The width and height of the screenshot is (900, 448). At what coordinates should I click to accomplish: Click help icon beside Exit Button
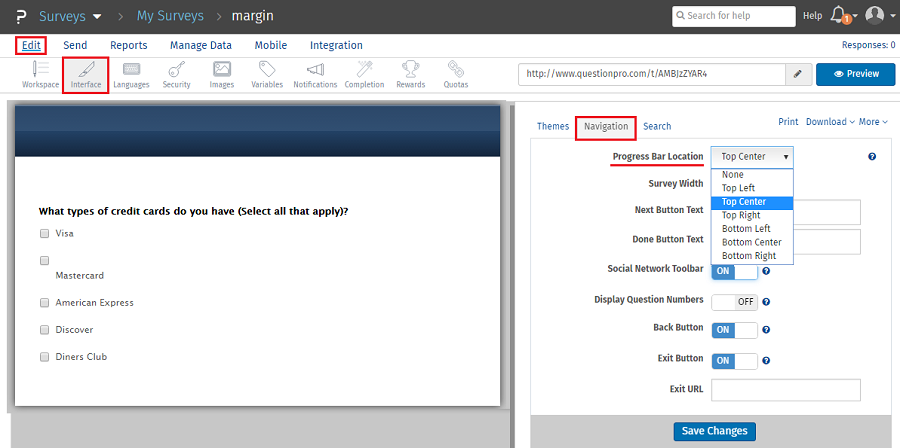tap(766, 361)
